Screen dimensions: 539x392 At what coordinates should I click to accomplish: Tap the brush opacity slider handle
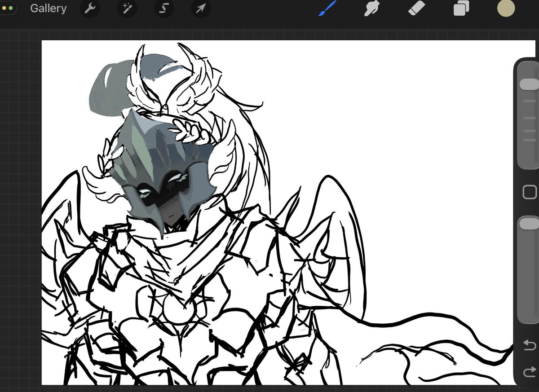coord(529,223)
